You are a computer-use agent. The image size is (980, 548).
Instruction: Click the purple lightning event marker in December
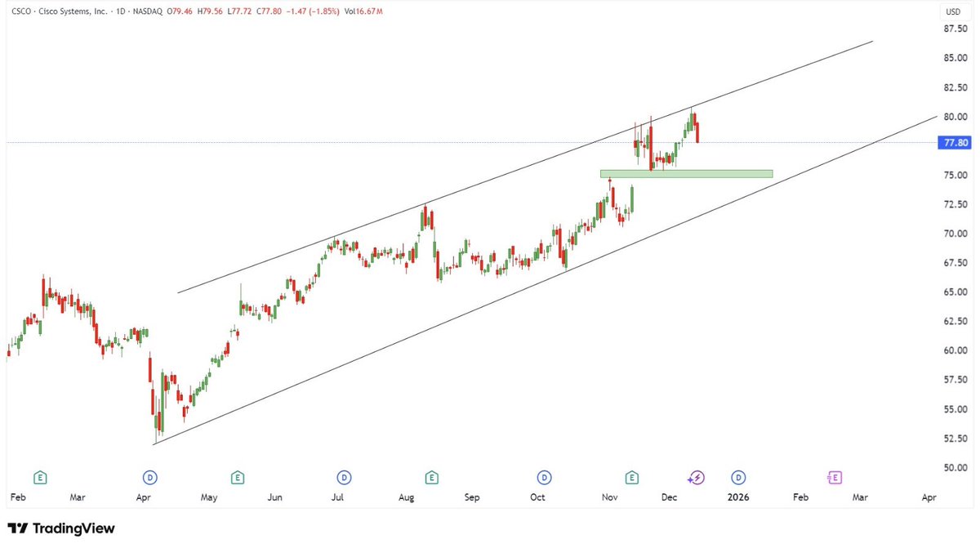(x=696, y=477)
